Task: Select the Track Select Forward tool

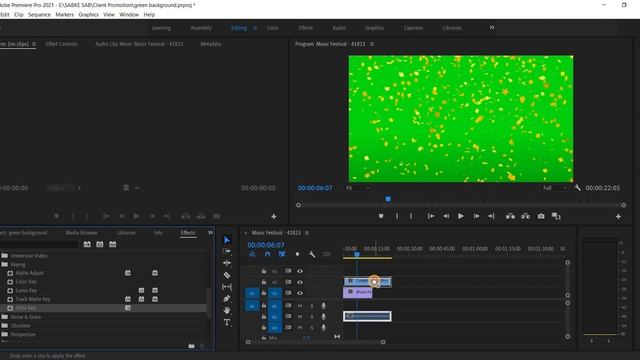Action: (x=227, y=251)
